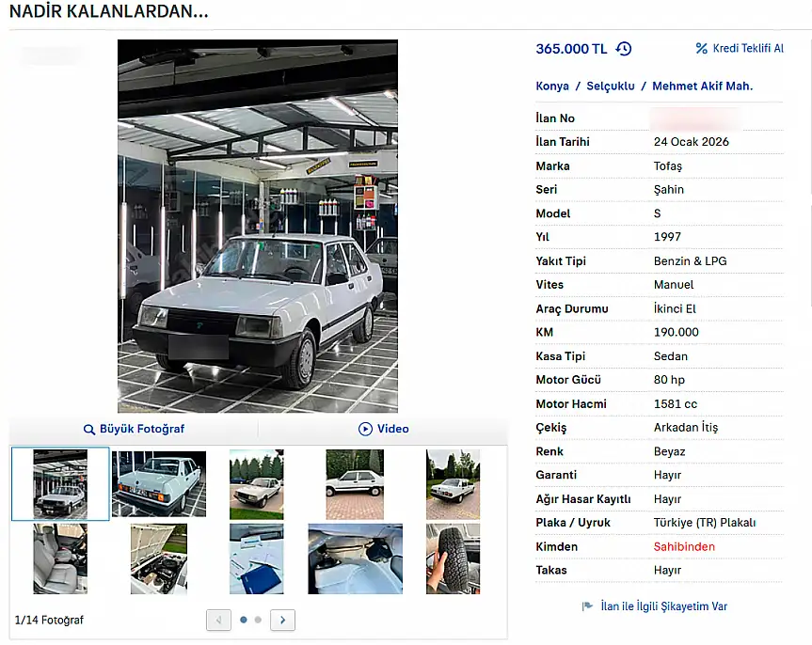Image resolution: width=812 pixels, height=645 pixels.
Task: Click the main car photo
Action: pos(257,226)
